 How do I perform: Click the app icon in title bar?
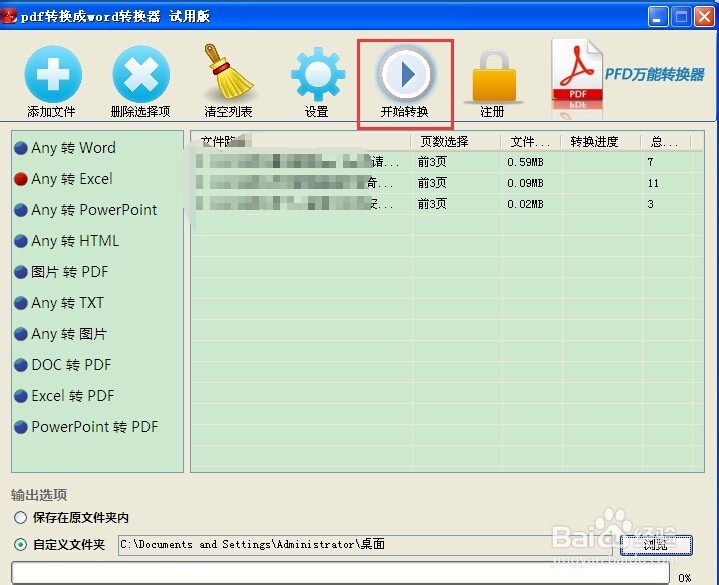(9, 16)
